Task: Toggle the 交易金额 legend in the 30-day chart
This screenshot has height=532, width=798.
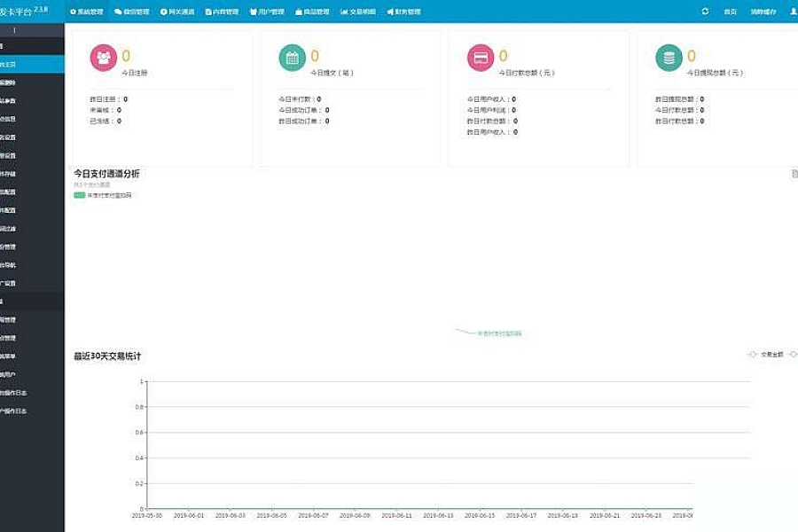Action: point(765,355)
